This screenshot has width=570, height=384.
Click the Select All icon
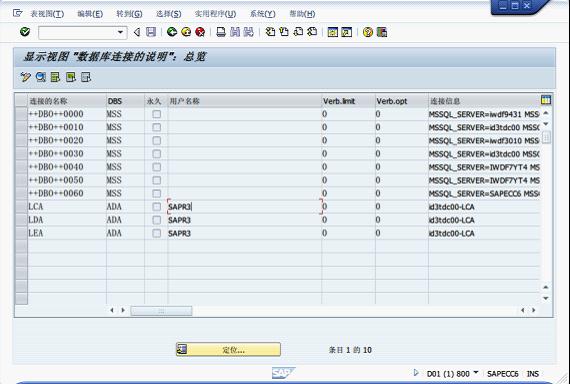(x=55, y=77)
